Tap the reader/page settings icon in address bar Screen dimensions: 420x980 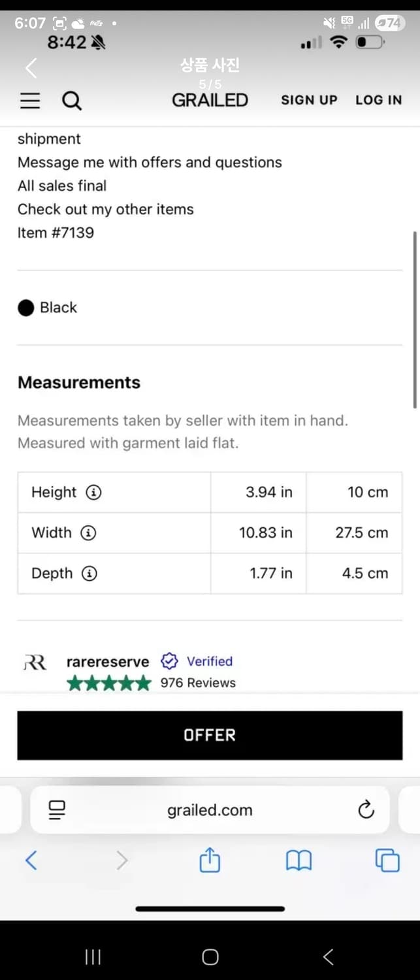pyautogui.click(x=57, y=810)
